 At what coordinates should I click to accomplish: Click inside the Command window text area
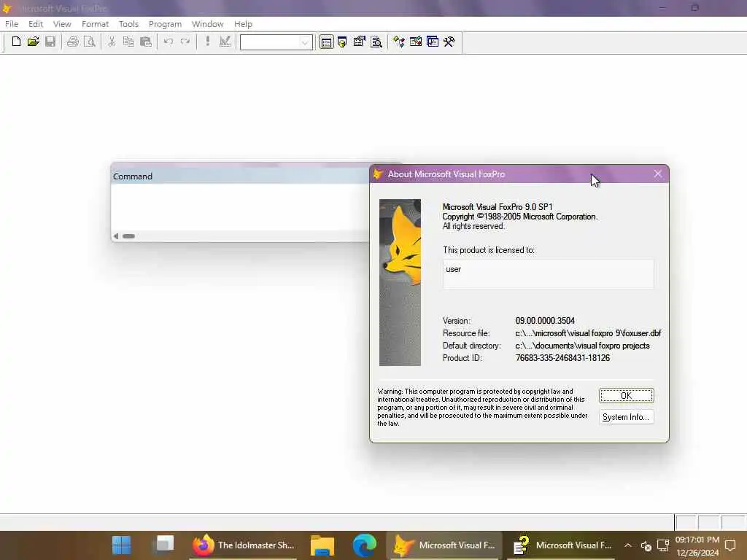pos(241,208)
